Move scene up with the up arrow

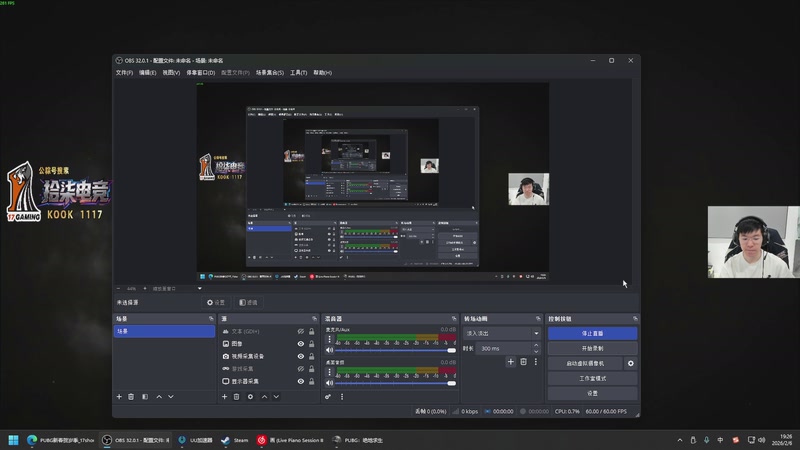159,396
